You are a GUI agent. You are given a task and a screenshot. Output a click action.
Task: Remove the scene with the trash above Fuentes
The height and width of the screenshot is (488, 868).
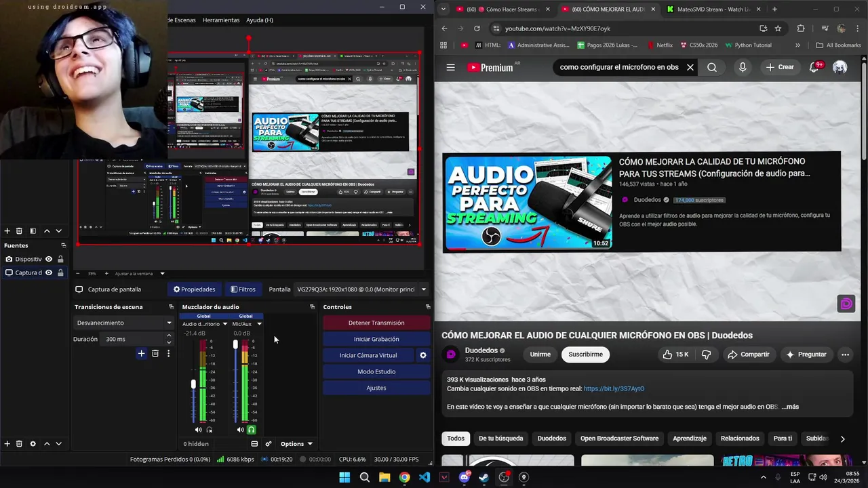point(19,231)
